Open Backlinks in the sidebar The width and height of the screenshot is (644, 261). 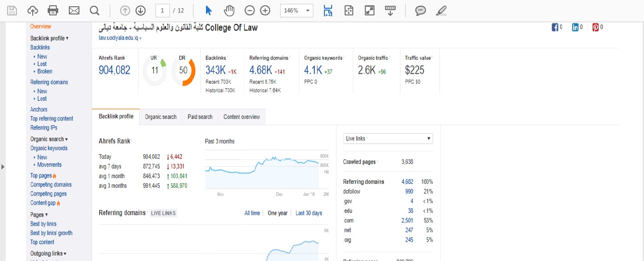(x=40, y=47)
